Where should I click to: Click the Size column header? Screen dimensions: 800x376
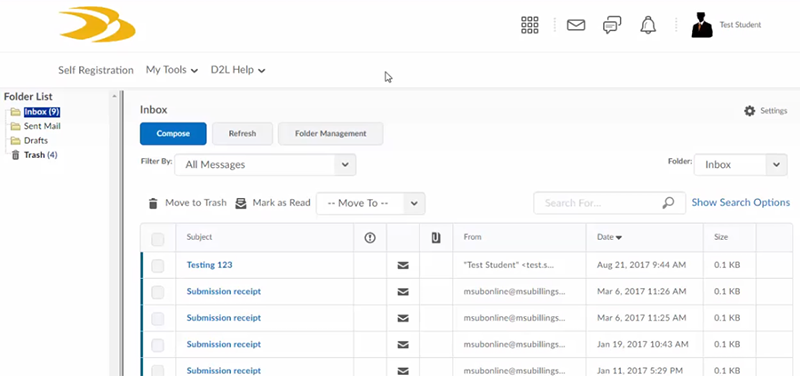[721, 237]
